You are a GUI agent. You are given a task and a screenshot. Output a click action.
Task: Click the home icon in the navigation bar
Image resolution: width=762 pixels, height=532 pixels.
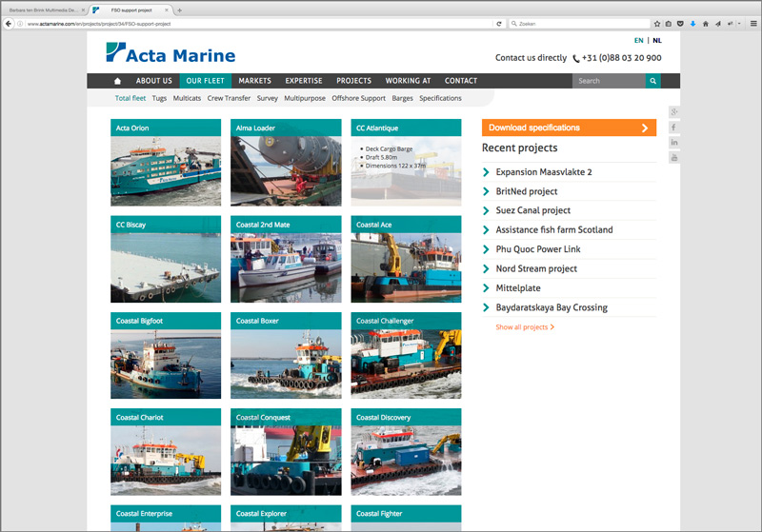pos(118,81)
